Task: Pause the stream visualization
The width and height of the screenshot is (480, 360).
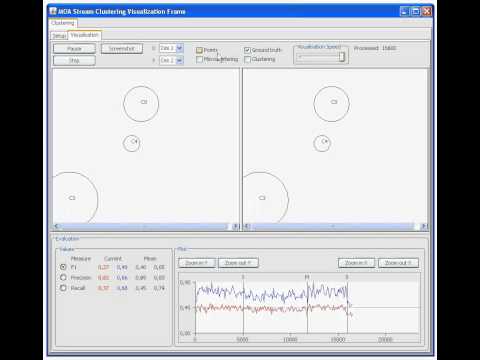Action: tap(74, 49)
